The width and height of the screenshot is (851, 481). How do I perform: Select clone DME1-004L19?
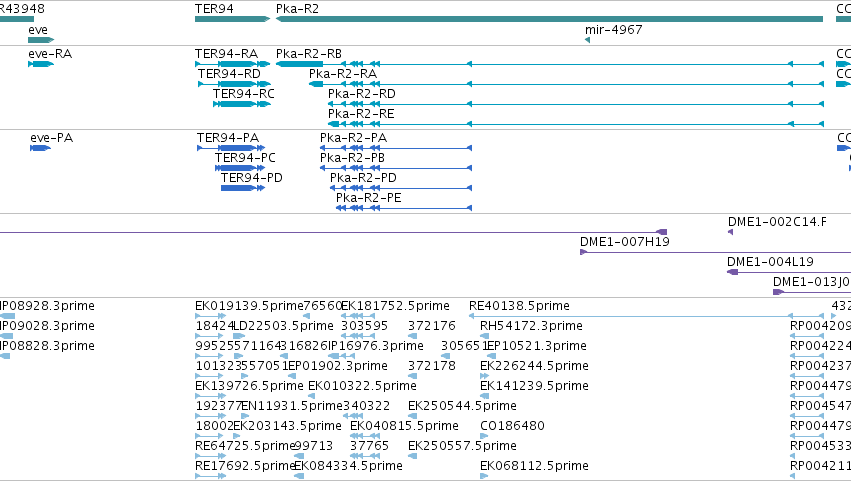[x=770, y=262]
